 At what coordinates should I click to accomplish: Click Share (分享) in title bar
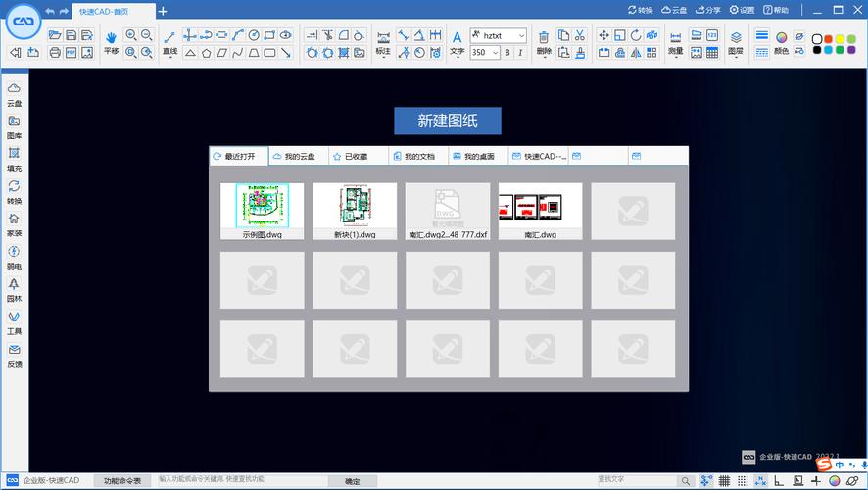[x=708, y=10]
